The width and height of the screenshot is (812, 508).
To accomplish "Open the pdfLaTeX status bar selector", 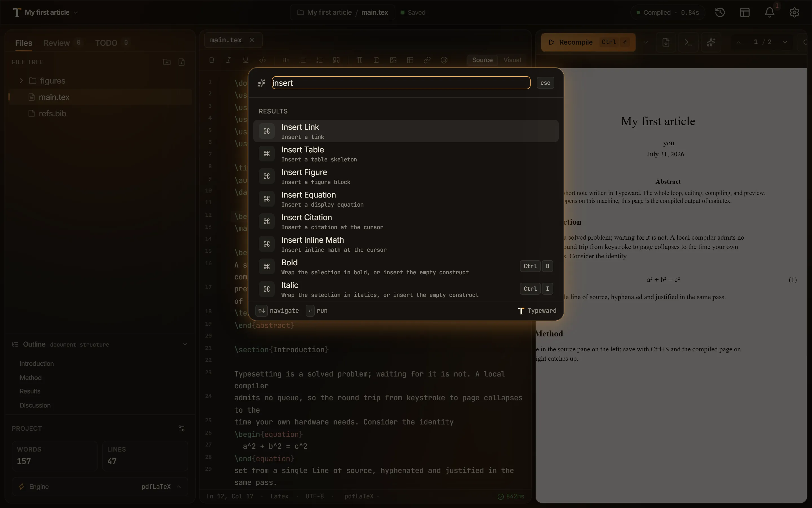I will [362, 496].
